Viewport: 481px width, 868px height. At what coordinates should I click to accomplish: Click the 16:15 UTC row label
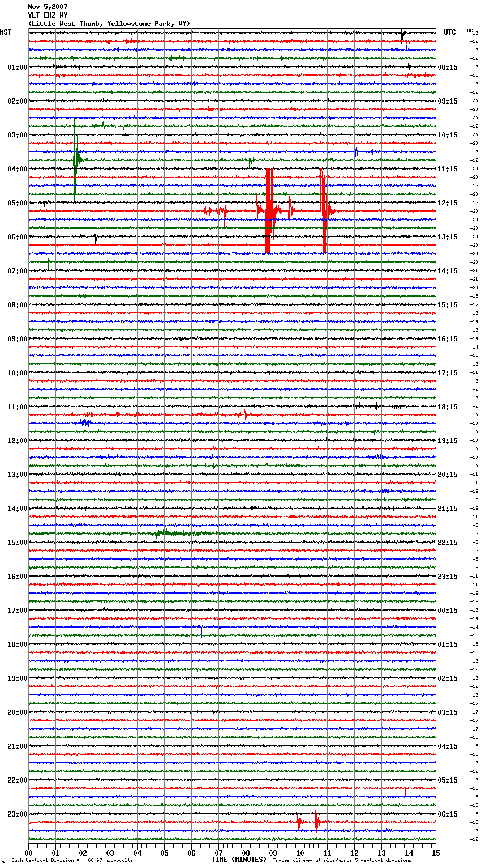(x=448, y=339)
